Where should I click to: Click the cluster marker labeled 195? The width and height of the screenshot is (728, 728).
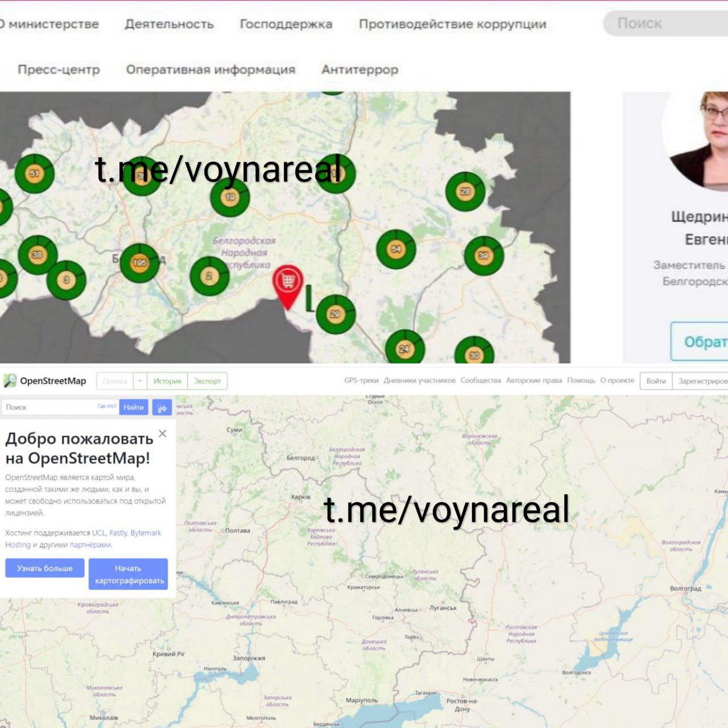(x=139, y=263)
